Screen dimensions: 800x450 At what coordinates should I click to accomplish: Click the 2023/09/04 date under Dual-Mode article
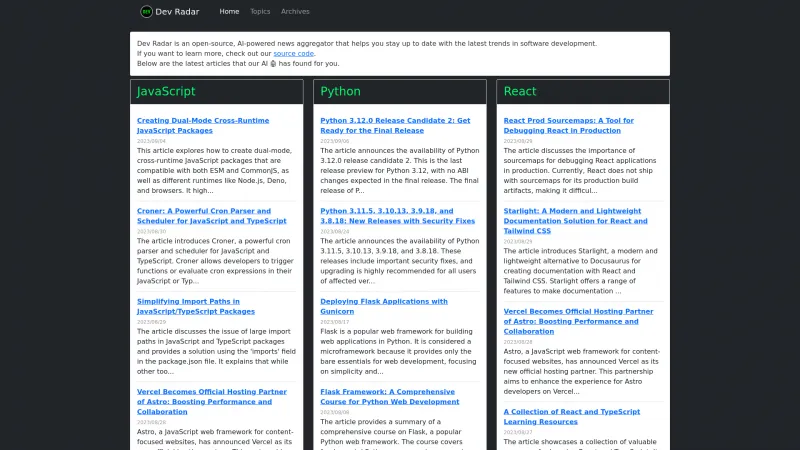151,141
